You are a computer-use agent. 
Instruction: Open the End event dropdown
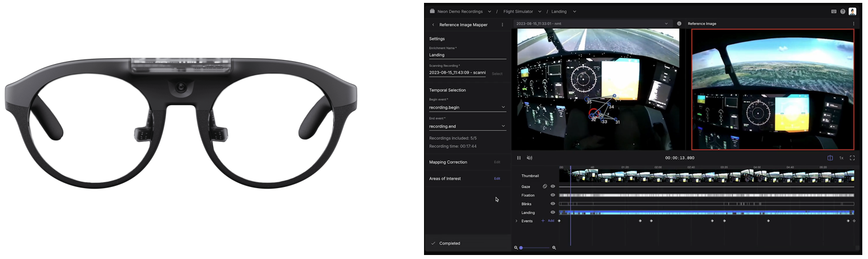coord(503,126)
